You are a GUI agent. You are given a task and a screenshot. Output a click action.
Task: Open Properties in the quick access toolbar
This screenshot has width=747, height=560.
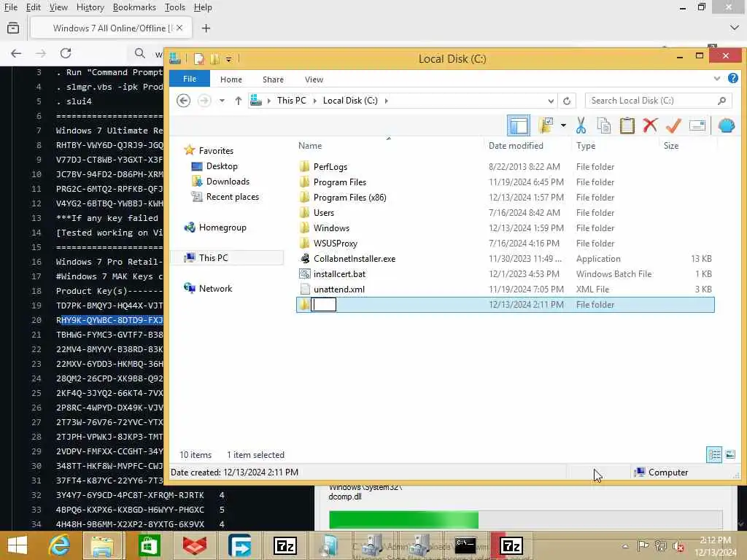point(198,59)
